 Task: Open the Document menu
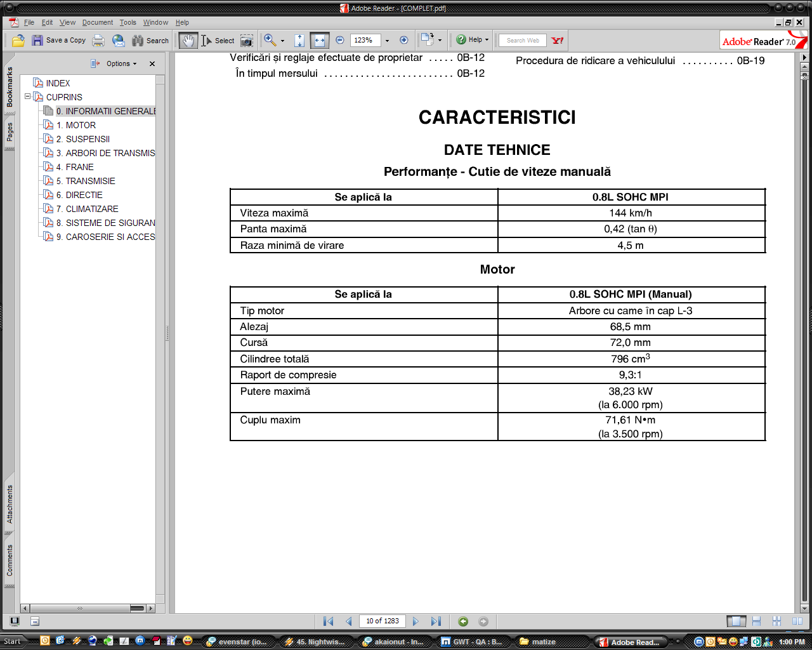[x=97, y=22]
